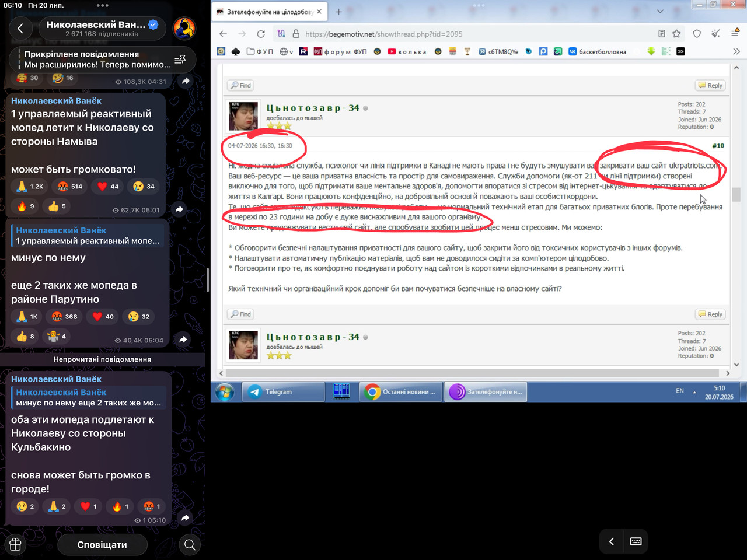Open the browser hamburger application menu

point(735,34)
